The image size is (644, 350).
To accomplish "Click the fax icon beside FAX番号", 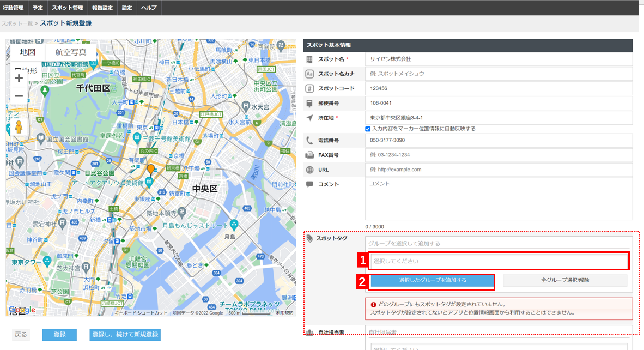I will [x=309, y=155].
